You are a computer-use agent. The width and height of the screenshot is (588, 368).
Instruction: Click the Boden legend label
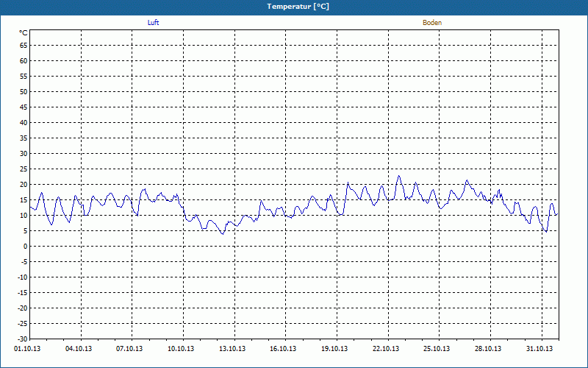click(x=432, y=23)
